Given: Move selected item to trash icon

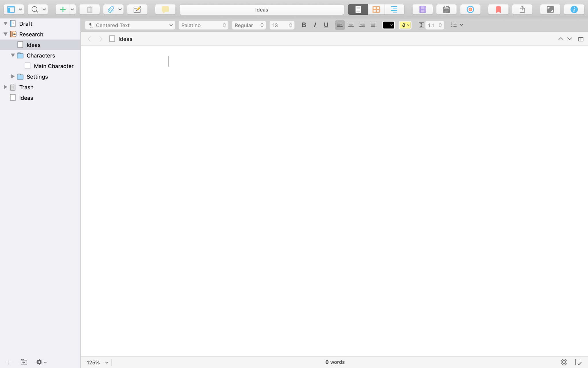Looking at the screenshot, I should pos(90,9).
